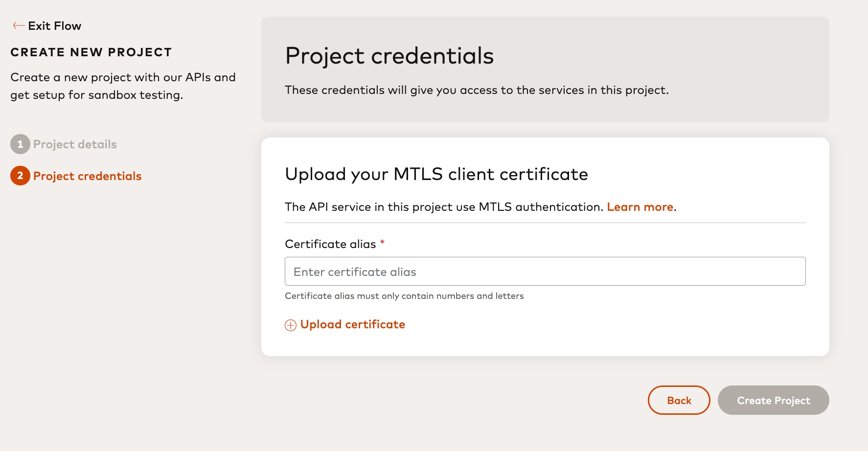Click the Certificate alias field label

[330, 244]
